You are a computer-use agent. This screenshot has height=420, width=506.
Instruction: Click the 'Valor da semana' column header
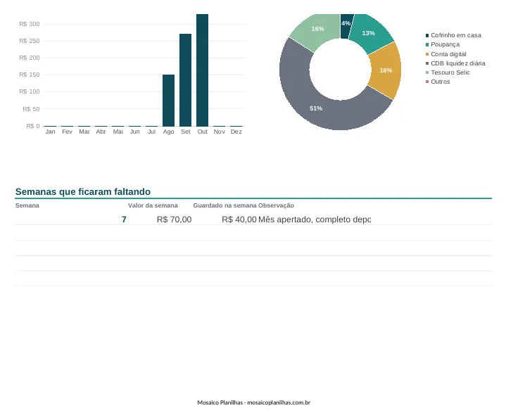[x=153, y=205]
